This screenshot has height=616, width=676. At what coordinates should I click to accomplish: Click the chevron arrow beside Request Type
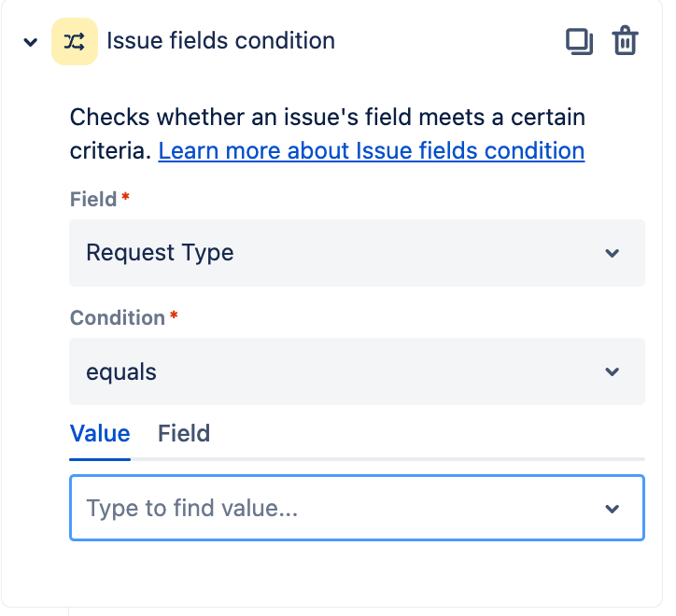point(613,253)
